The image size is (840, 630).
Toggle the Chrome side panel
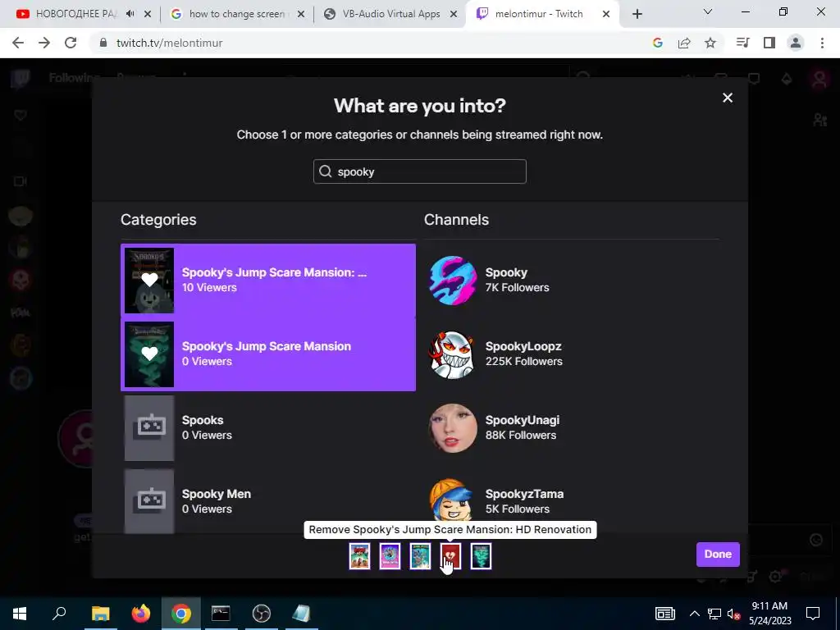pos(769,43)
